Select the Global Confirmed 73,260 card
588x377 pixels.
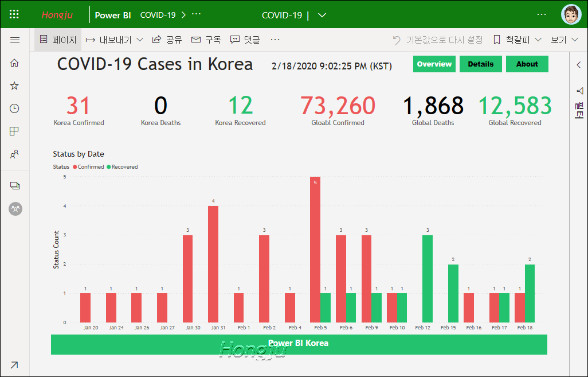tap(338, 110)
